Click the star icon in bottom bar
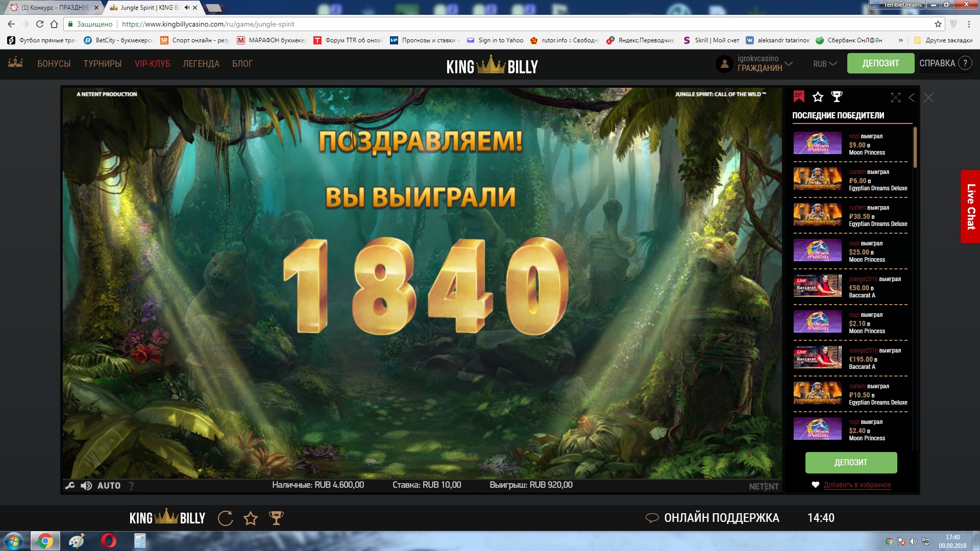The height and width of the screenshot is (551, 980). pyautogui.click(x=251, y=518)
